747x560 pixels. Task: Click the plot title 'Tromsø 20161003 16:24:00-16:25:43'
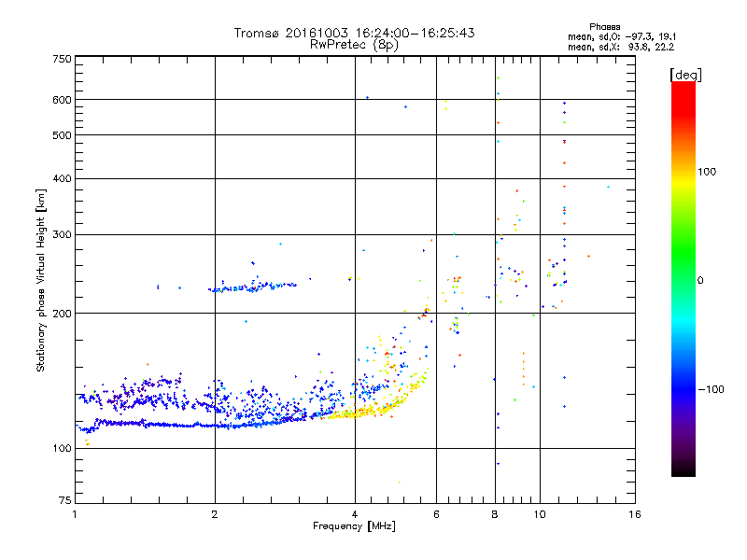[x=354, y=33]
